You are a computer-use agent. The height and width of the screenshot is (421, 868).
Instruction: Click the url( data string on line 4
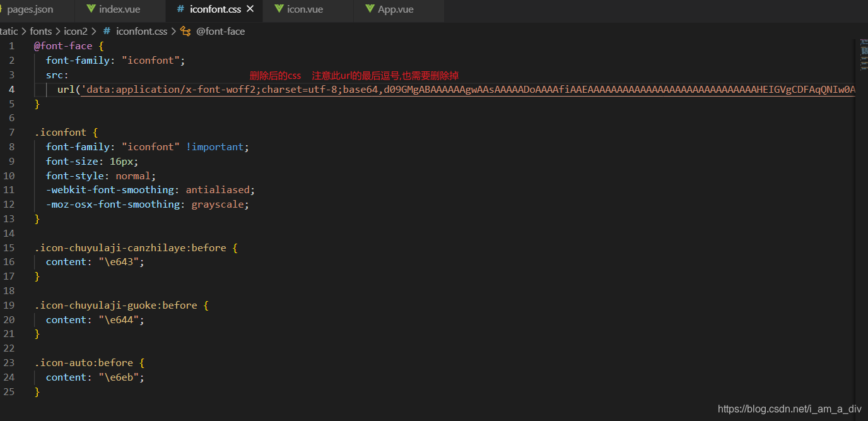pyautogui.click(x=456, y=89)
